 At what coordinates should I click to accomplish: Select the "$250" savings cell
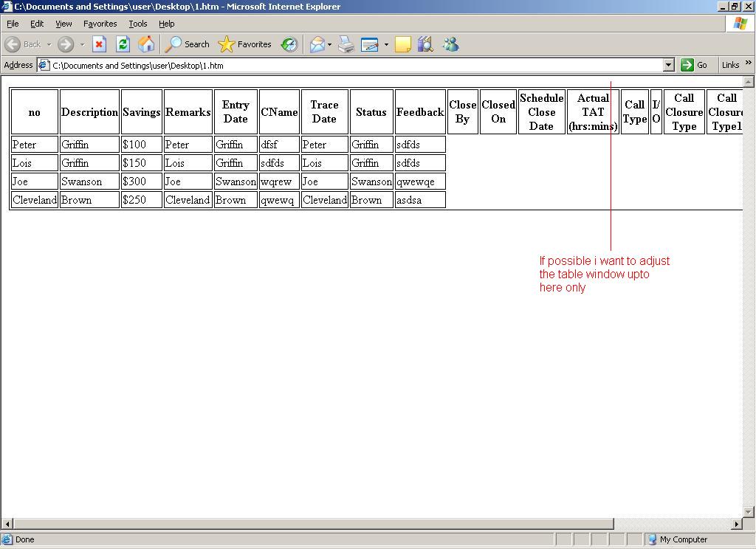141,199
